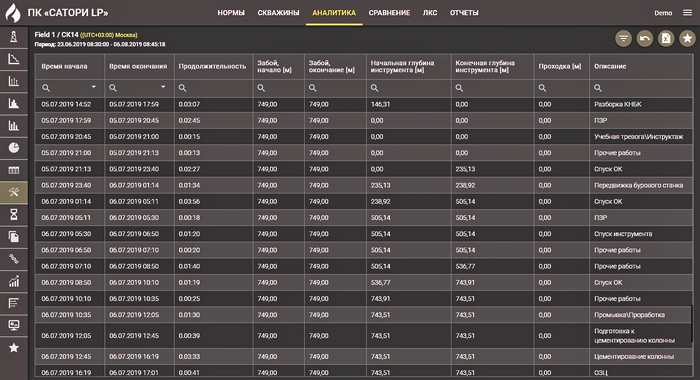Image resolution: width=700 pixels, height=380 pixels.
Task: Focus the Конечная глубина инструмента search field
Action: point(492,88)
